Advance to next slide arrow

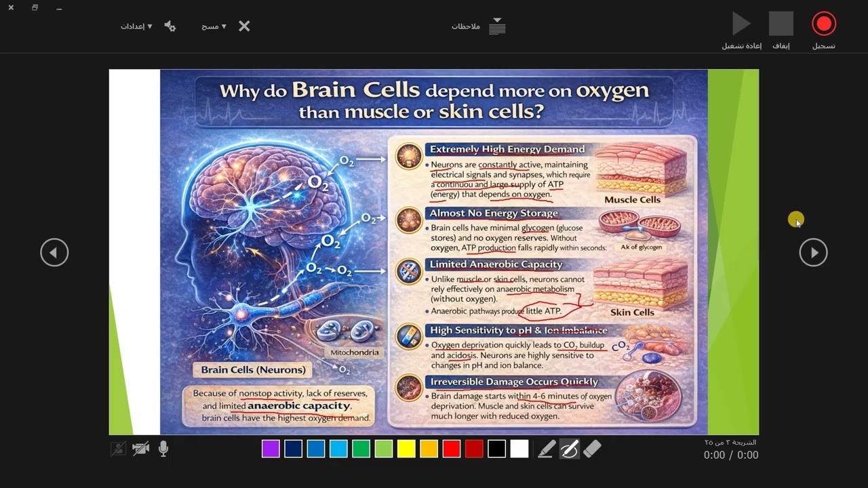tap(813, 253)
